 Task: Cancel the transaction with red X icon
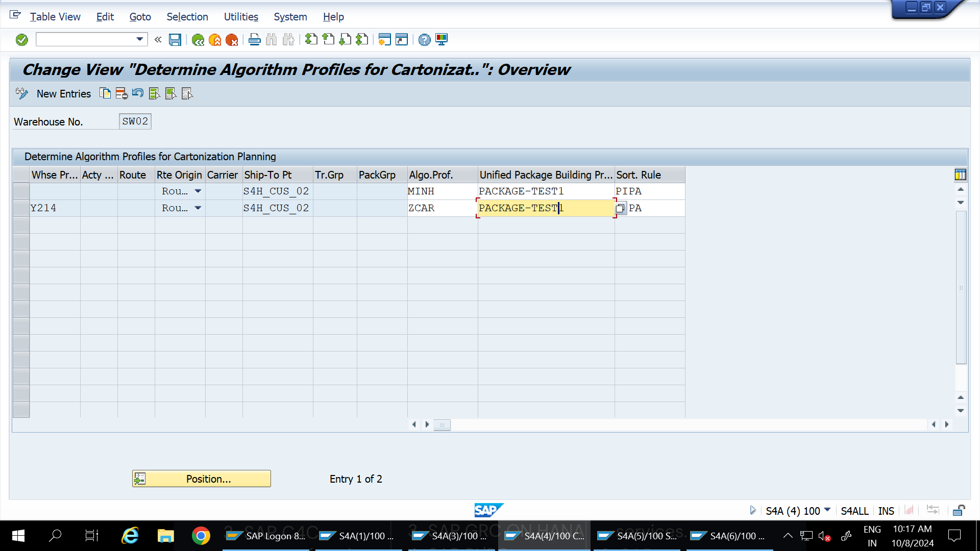pyautogui.click(x=233, y=40)
